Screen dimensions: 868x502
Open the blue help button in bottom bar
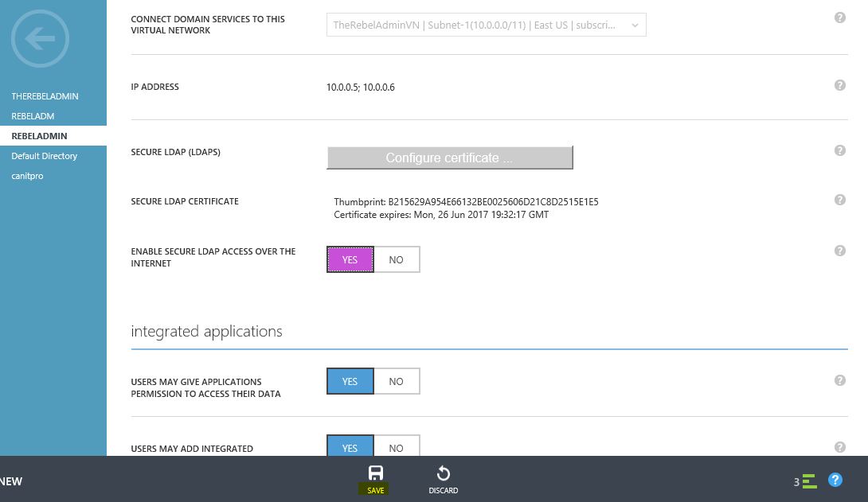(835, 480)
